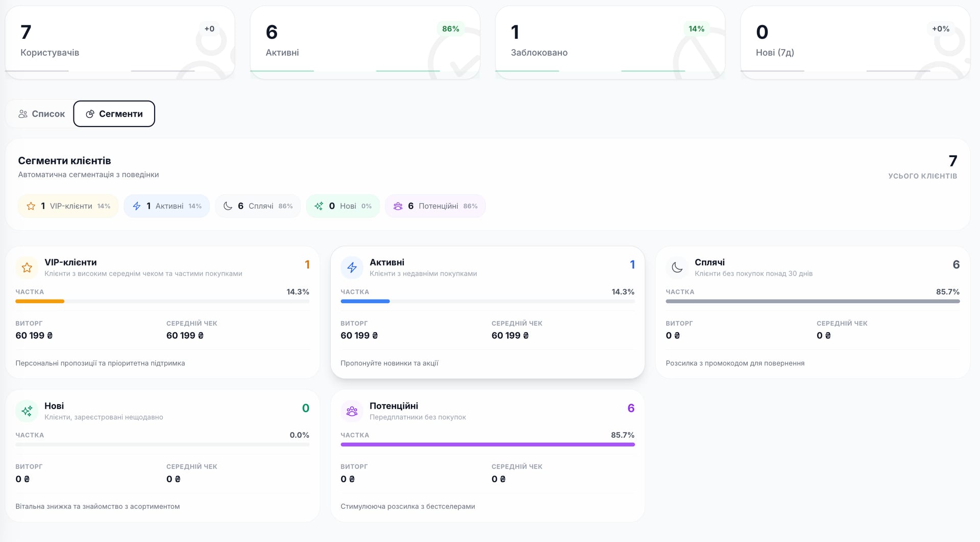Filter by Потенційні 86% chip
Viewport: 980px width, 542px height.
click(435, 206)
